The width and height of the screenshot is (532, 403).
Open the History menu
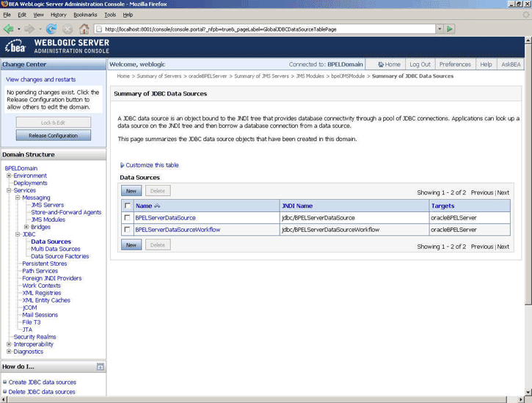click(x=59, y=15)
